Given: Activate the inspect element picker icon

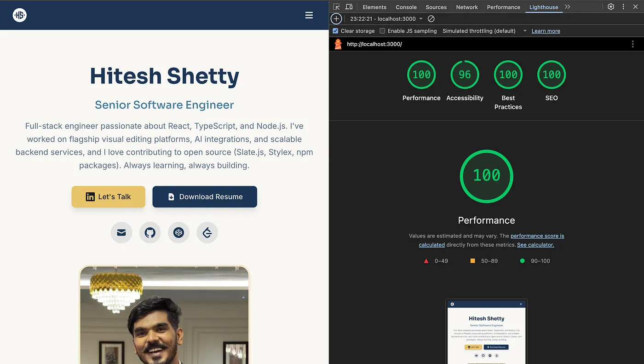Looking at the screenshot, I should (x=336, y=7).
